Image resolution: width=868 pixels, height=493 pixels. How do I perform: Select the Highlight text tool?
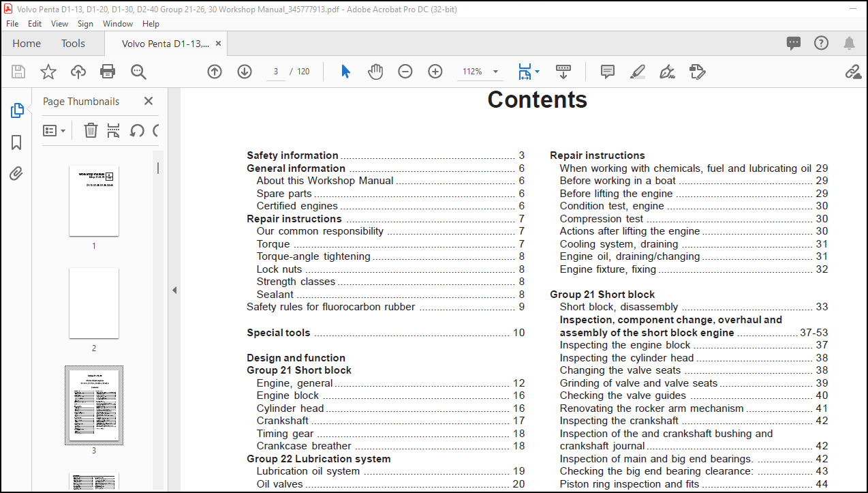(638, 72)
